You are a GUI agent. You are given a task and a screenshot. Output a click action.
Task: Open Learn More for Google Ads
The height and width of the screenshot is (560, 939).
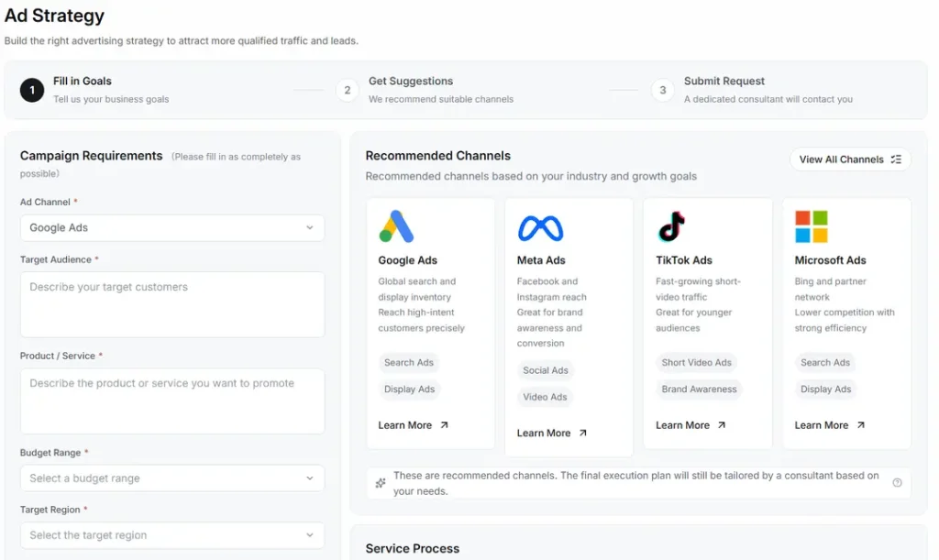click(413, 424)
